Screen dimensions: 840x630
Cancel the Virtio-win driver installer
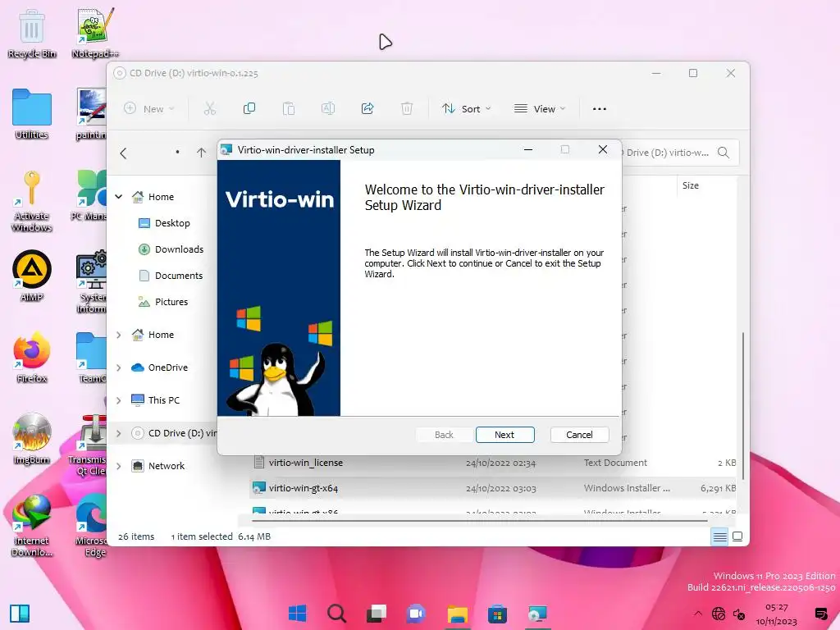pyautogui.click(x=579, y=435)
